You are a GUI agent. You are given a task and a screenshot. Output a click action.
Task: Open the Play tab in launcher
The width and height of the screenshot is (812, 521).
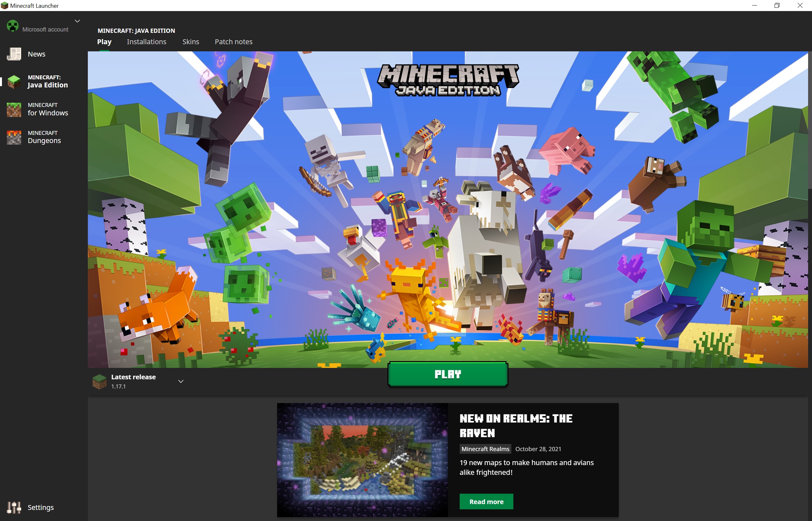(x=104, y=41)
